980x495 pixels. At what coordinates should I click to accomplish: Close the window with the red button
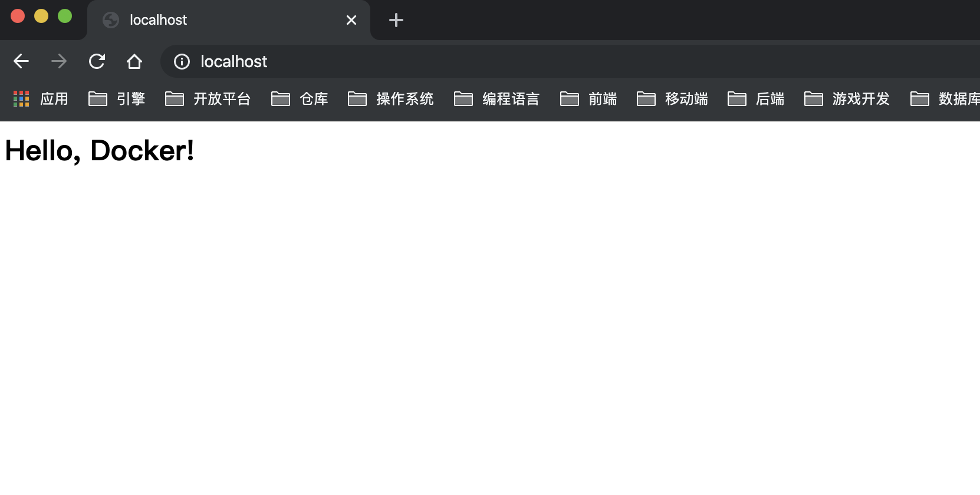pos(18,16)
